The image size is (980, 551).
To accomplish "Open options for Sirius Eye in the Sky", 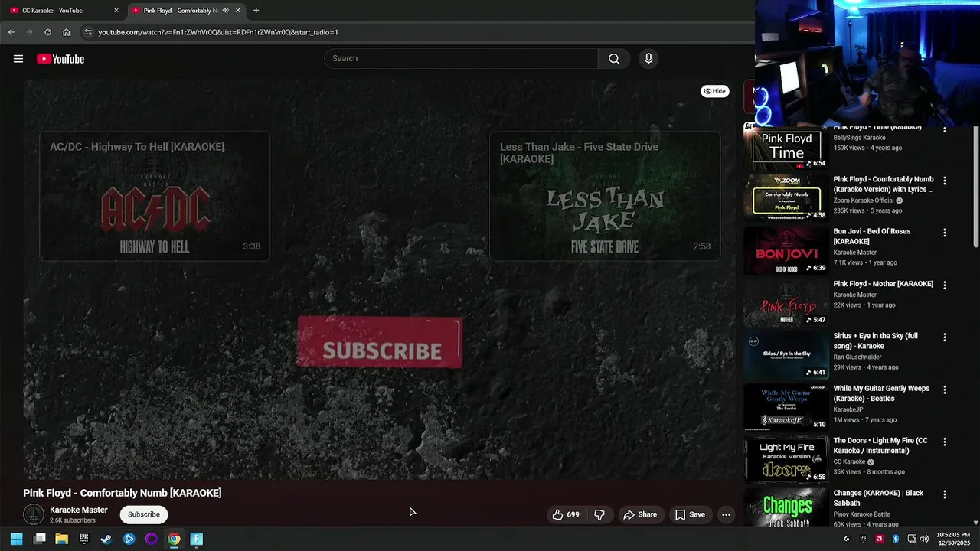I will 944,337.
